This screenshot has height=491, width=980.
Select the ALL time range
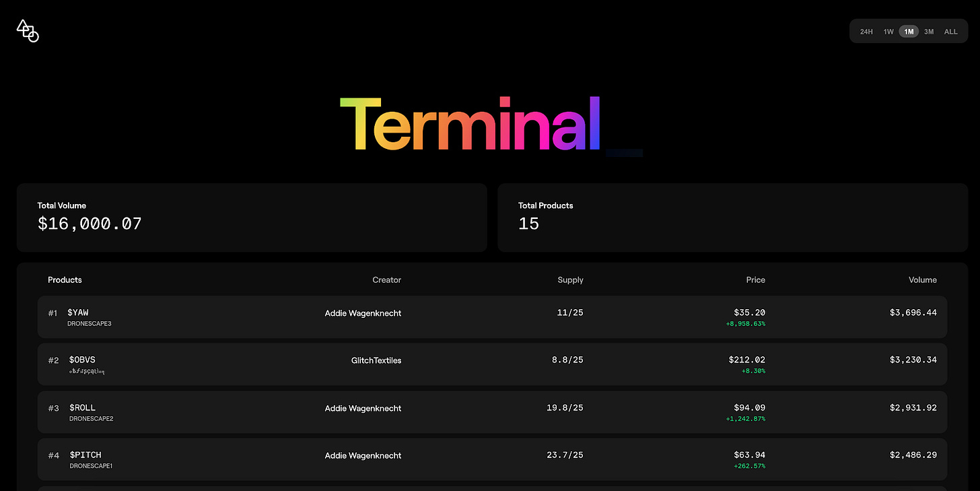click(x=950, y=32)
